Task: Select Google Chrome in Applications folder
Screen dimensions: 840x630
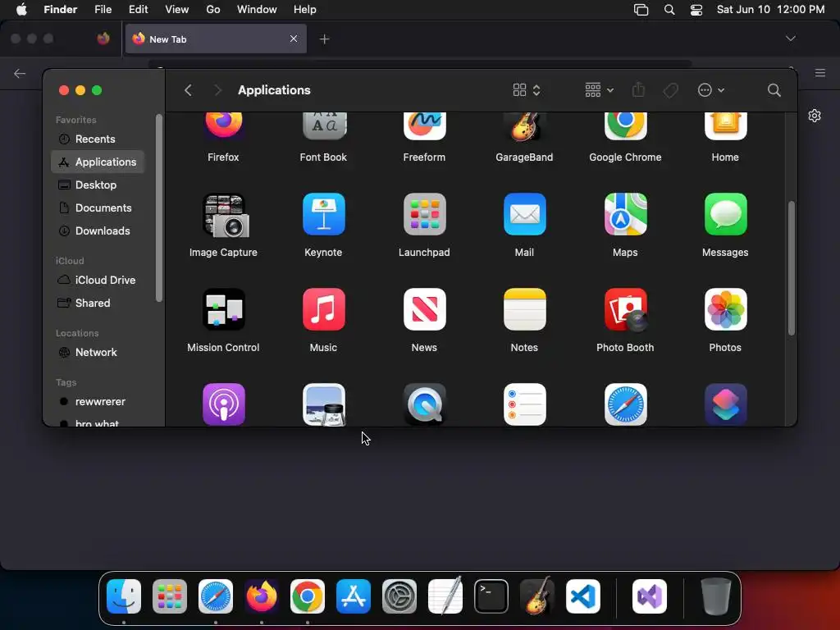Action: 625,126
